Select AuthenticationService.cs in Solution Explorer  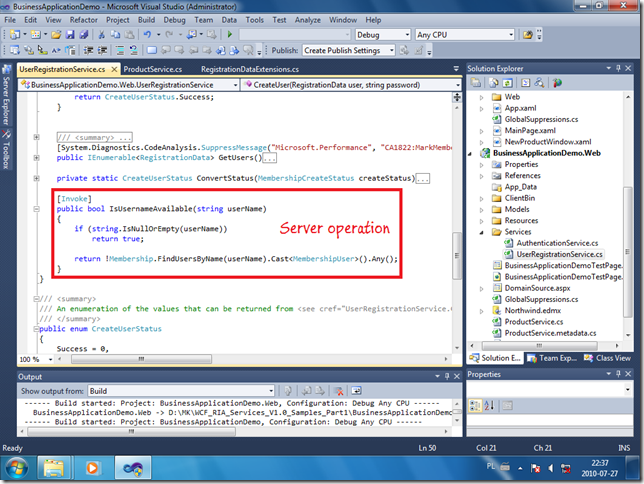pos(557,243)
